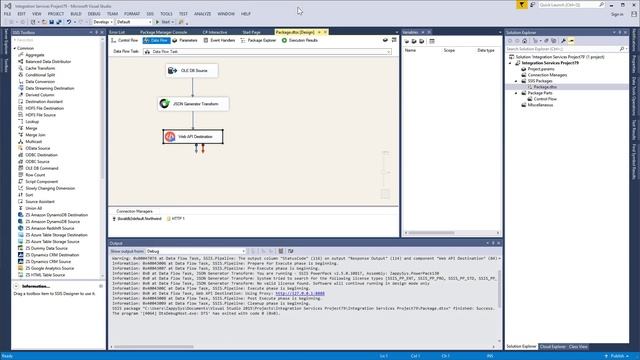The height and width of the screenshot is (360, 640).
Task: Open the Execution Results tab
Action: click(300, 40)
